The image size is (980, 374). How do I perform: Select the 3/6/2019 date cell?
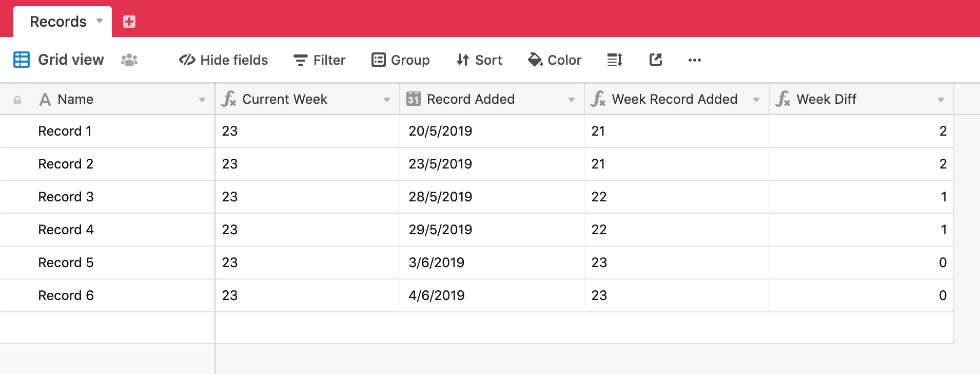492,263
